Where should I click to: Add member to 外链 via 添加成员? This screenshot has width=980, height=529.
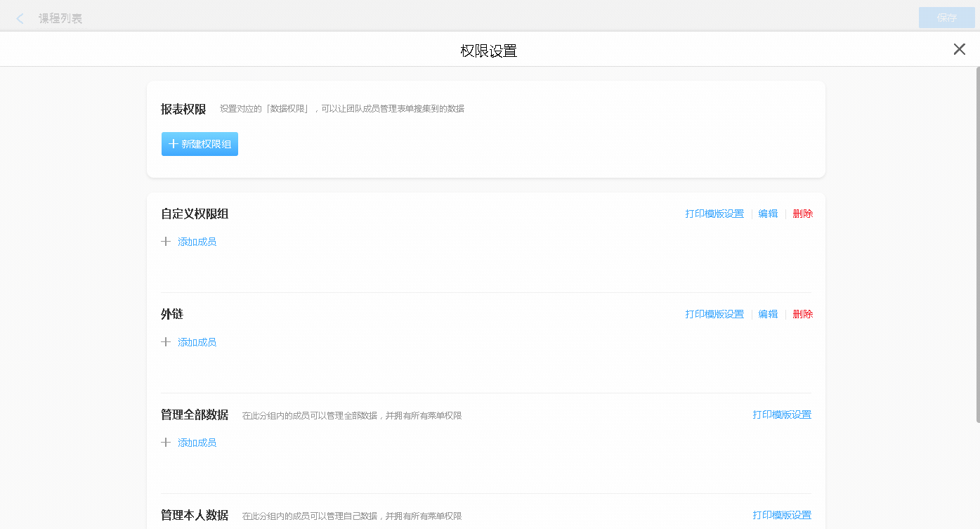[197, 342]
